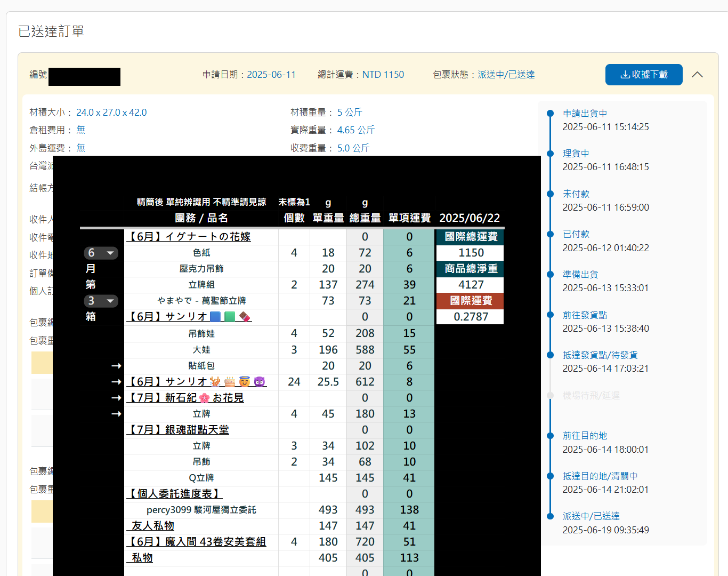Click the 大娃 item row
The width and height of the screenshot is (728, 576).
(x=201, y=350)
